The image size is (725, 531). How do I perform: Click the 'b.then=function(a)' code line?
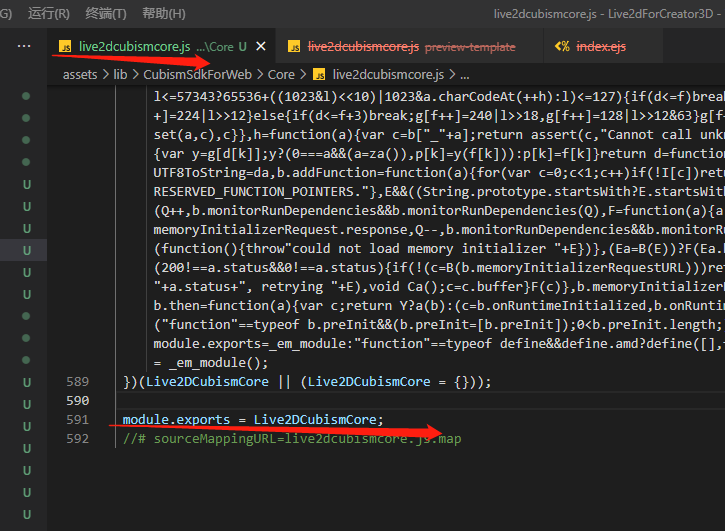click(439, 305)
